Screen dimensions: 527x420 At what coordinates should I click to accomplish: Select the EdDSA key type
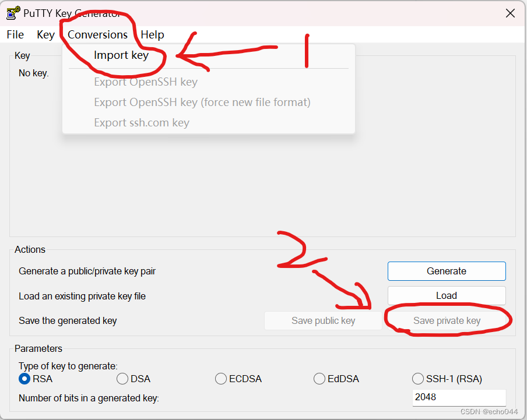pos(336,379)
